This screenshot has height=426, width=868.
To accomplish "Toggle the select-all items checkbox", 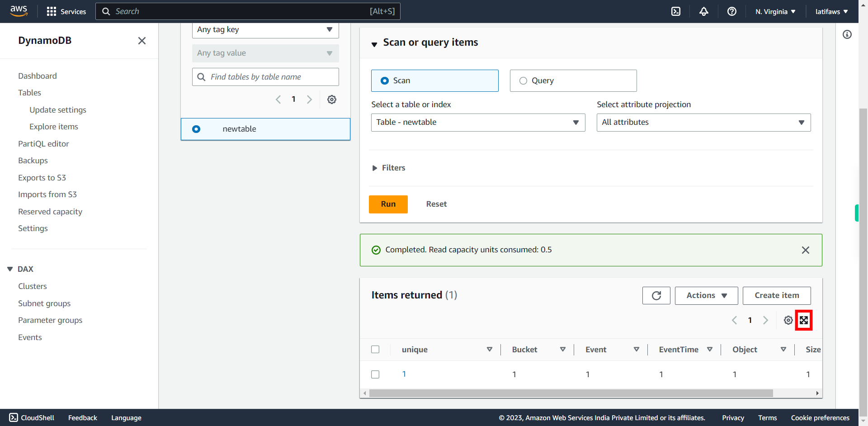I will [x=375, y=350].
